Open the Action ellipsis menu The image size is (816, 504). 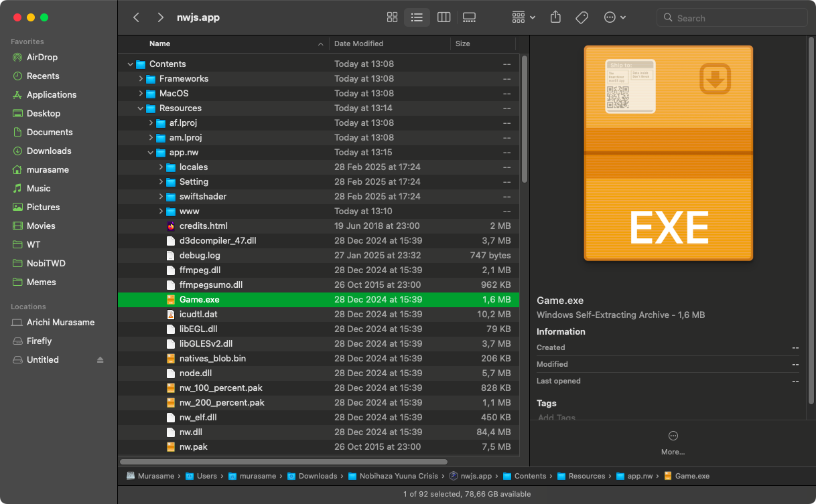coord(614,18)
